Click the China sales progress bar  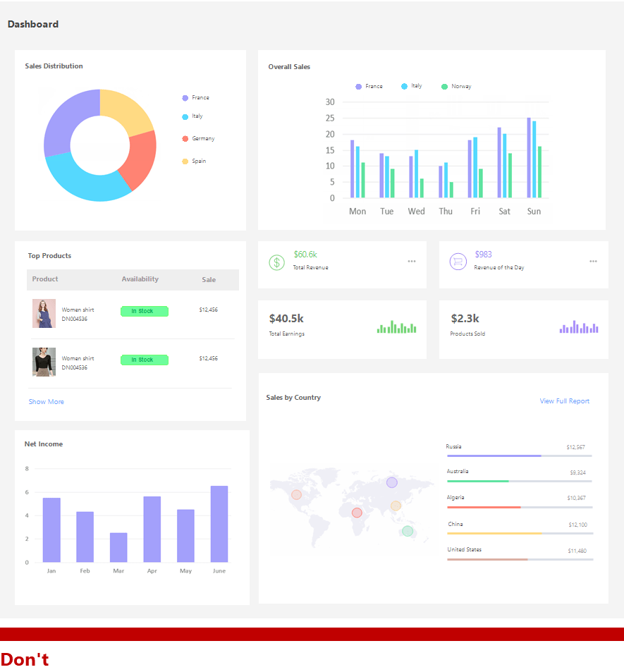[520, 534]
